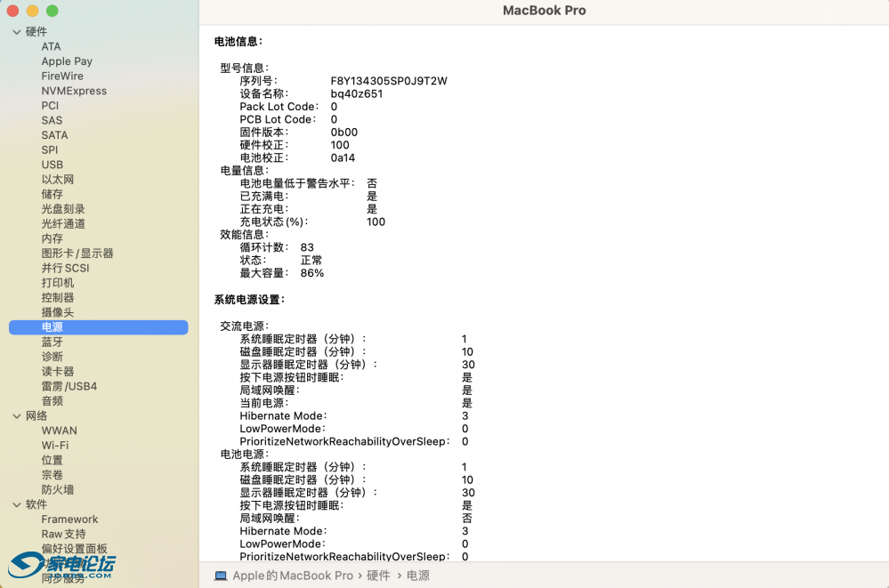This screenshot has width=889, height=588.
Task: Click the 电池校正 value 0a14
Action: tap(343, 157)
